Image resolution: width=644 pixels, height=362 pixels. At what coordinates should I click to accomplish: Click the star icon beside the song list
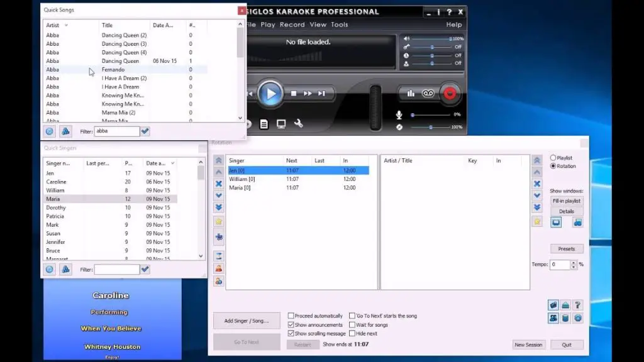click(x=537, y=222)
